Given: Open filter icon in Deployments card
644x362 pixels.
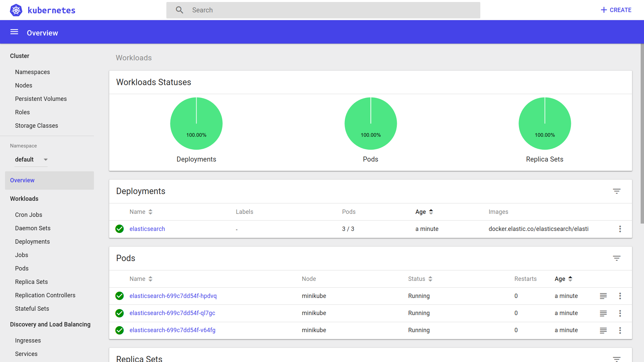Looking at the screenshot, I should [616, 191].
